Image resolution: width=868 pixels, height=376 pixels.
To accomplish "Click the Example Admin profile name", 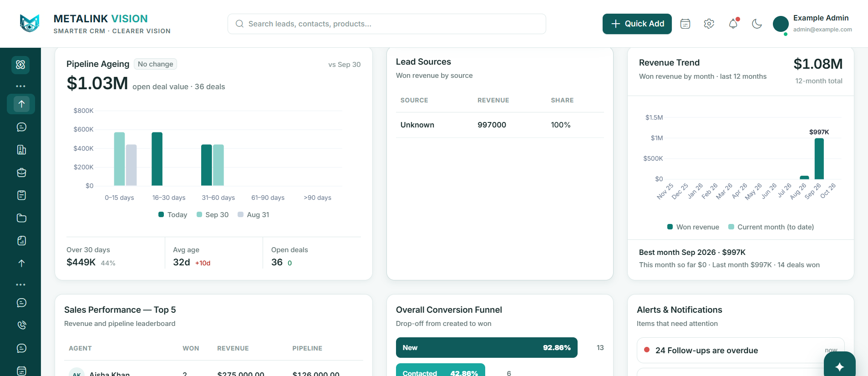I will click(x=821, y=18).
